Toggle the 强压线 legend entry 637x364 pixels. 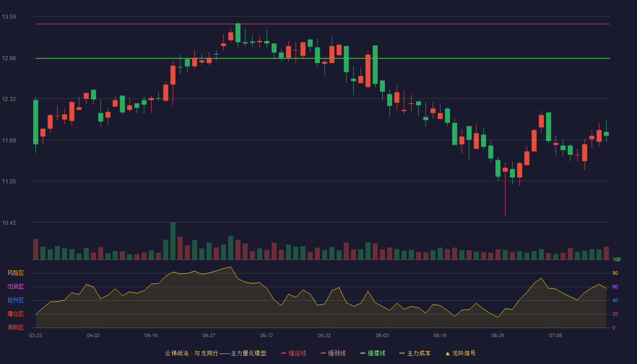(x=293, y=353)
